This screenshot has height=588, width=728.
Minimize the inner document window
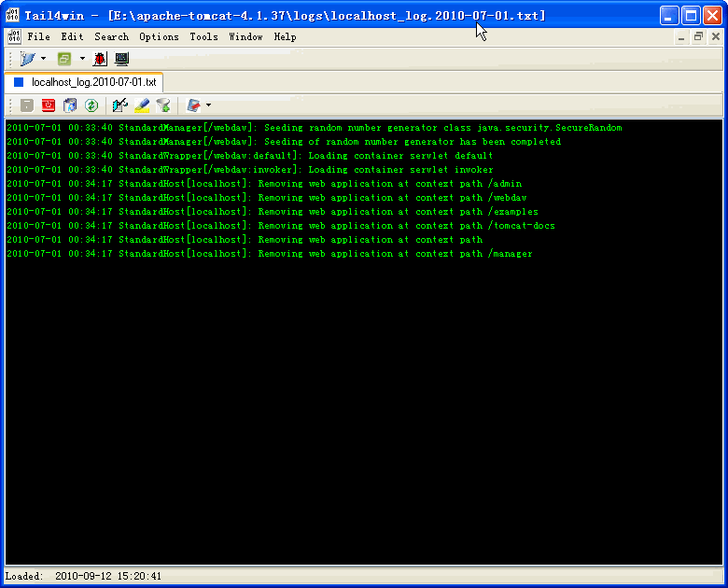(x=681, y=37)
